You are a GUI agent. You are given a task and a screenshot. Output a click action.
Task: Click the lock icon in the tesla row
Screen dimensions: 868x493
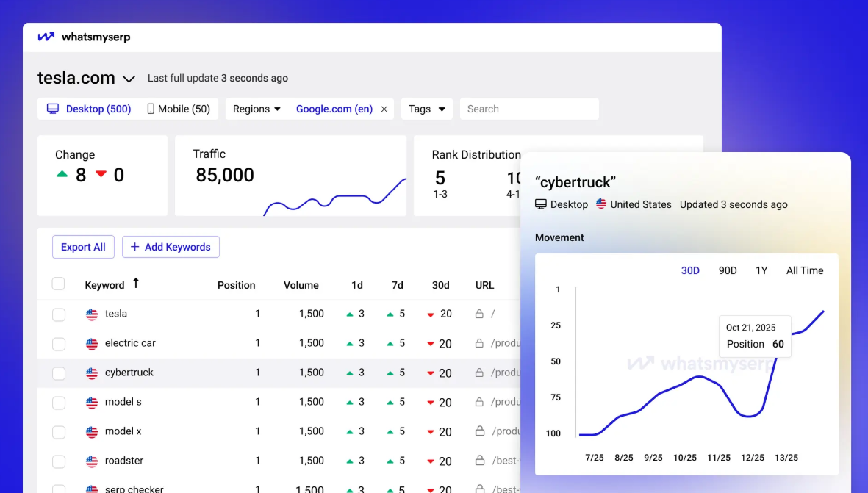tap(479, 314)
